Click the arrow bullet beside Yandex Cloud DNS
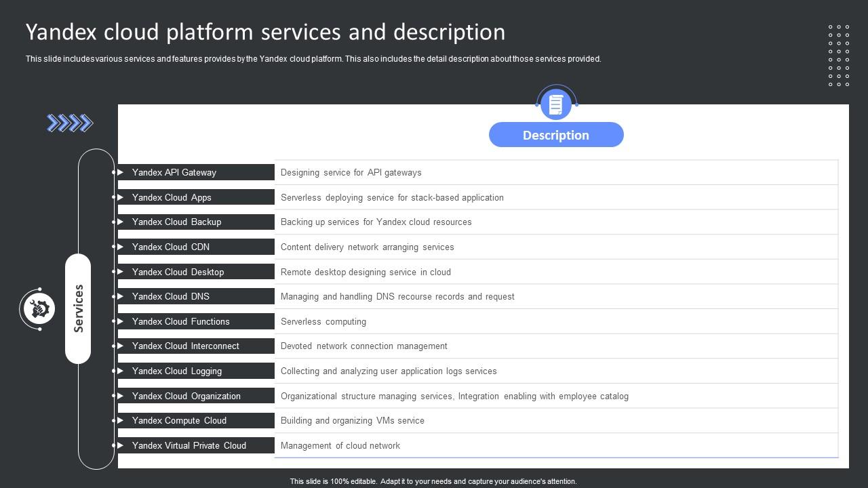 (121, 296)
